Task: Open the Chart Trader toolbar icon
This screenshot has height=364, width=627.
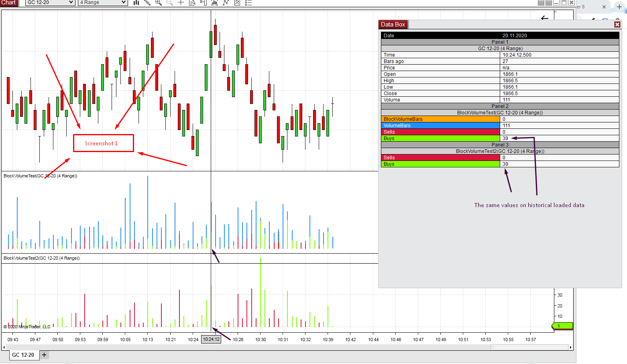Action: coord(204,3)
